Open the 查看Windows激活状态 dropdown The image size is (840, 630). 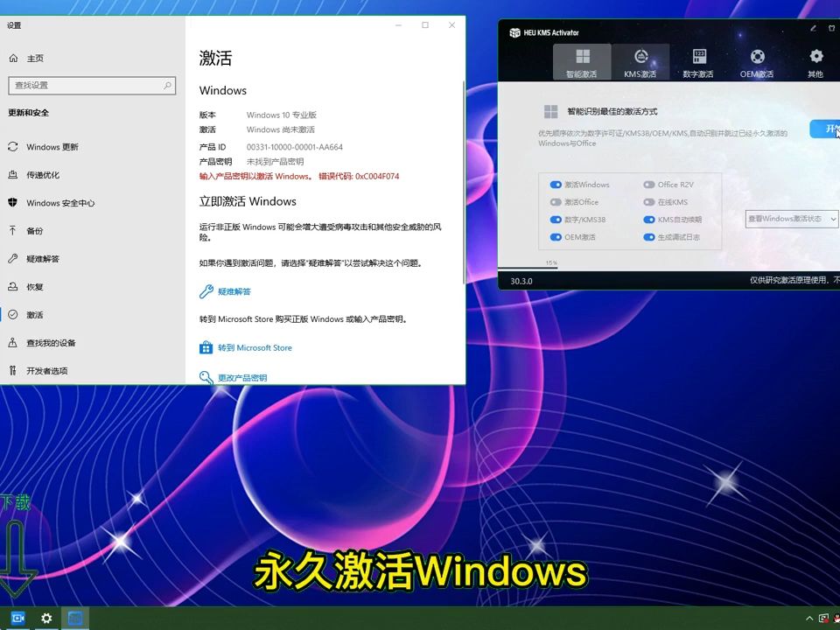[x=792, y=219]
